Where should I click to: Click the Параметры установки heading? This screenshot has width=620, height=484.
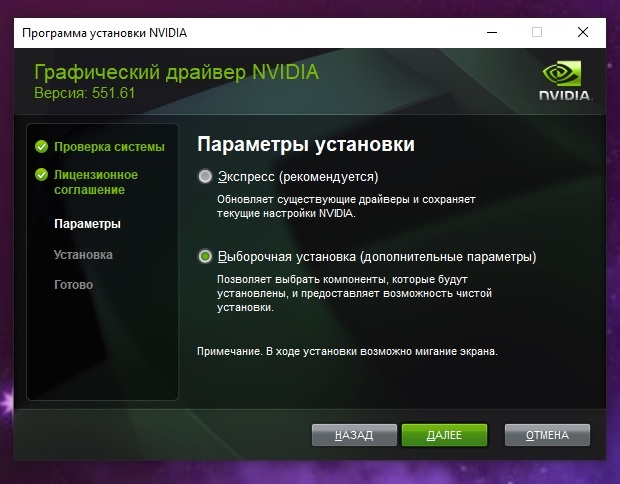tap(306, 144)
